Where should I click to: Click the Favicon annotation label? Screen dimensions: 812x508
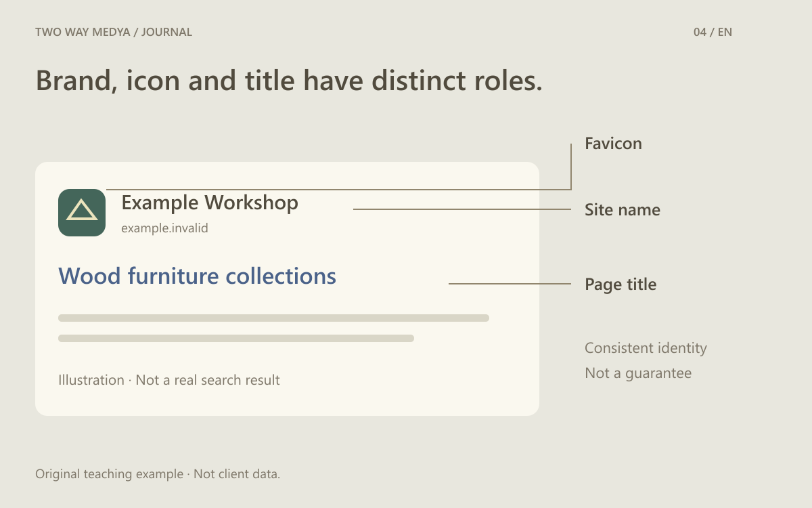point(613,144)
